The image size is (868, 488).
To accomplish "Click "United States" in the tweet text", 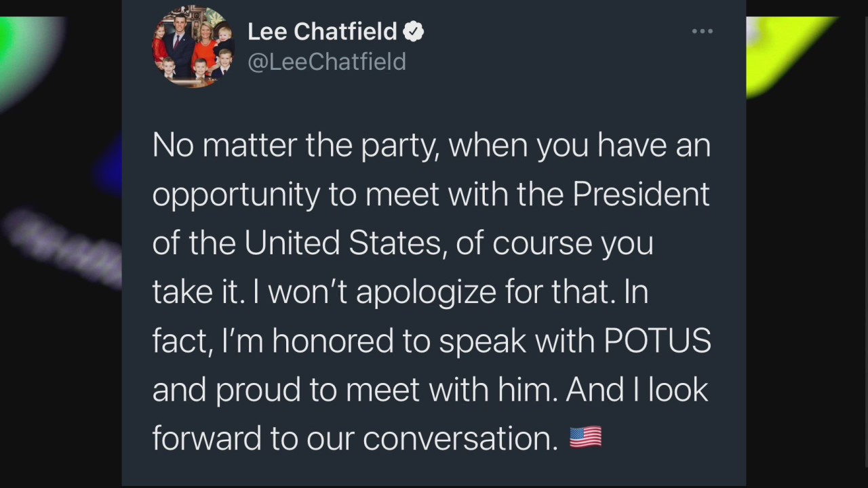I will click(342, 243).
